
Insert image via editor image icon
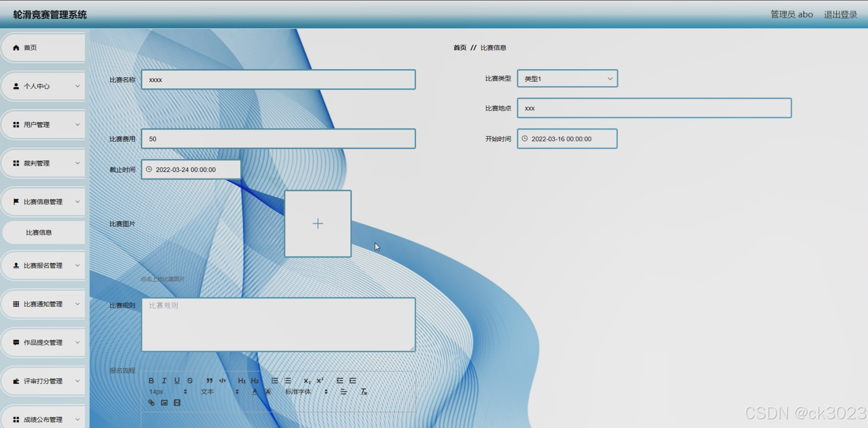[x=164, y=403]
